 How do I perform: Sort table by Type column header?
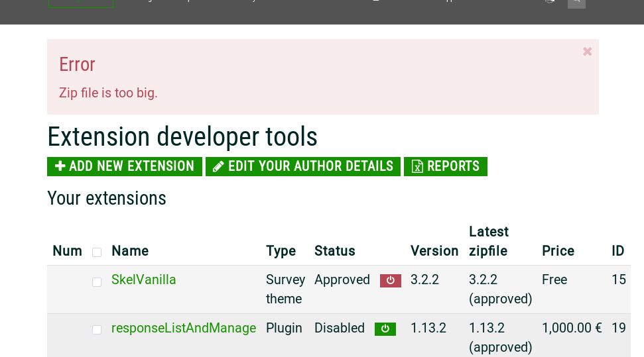pyautogui.click(x=281, y=251)
